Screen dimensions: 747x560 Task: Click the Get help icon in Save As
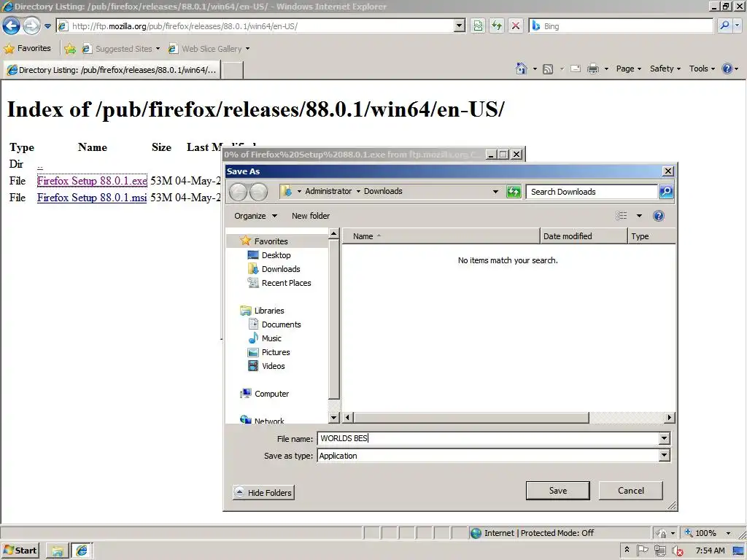(659, 216)
